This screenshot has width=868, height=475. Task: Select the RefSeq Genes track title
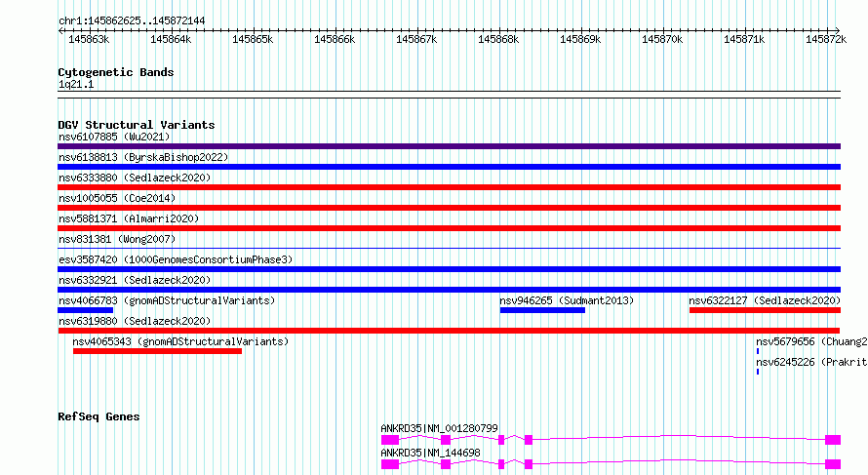tap(99, 416)
